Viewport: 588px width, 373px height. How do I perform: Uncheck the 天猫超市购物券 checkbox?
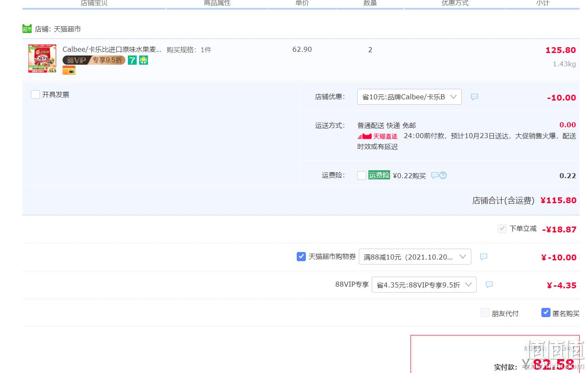point(301,257)
